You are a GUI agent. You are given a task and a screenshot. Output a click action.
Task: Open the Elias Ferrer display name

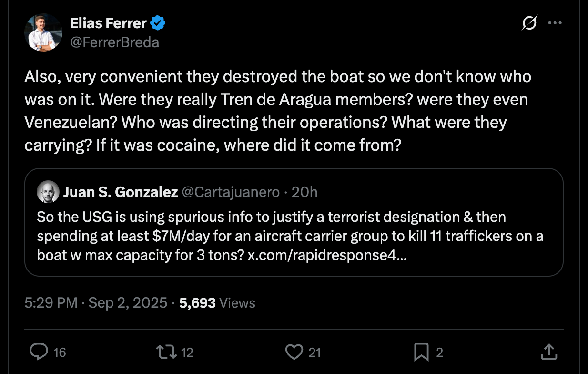(x=109, y=22)
